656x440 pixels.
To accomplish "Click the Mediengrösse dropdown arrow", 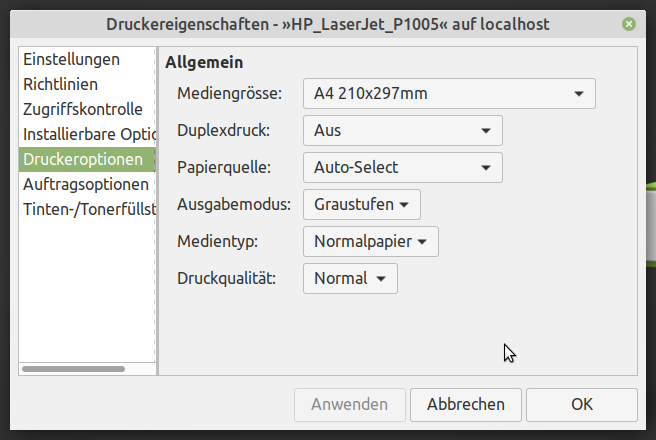I will click(579, 94).
